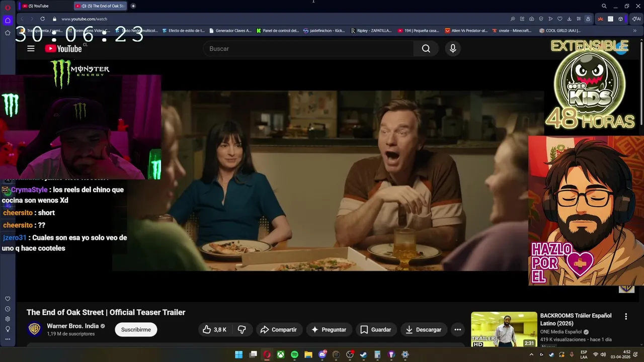
Task: Click the Preguntar ask button
Action: [x=329, y=330]
